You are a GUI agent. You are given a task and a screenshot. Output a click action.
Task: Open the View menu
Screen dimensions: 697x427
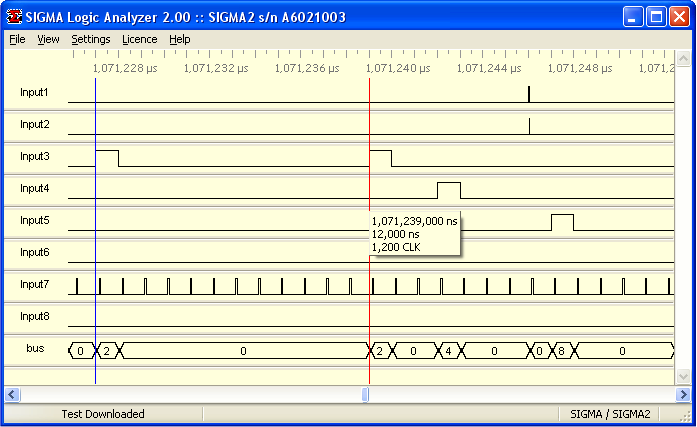pos(48,39)
